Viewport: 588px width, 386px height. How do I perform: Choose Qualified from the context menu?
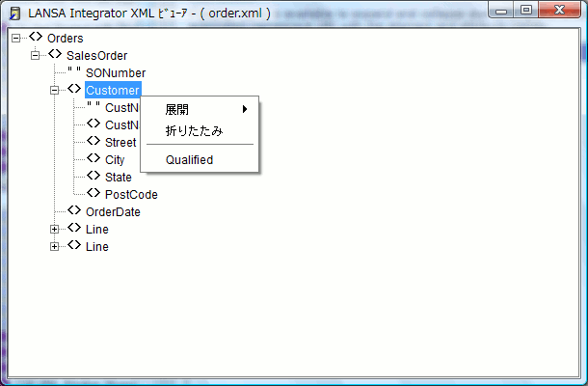pyautogui.click(x=200, y=160)
